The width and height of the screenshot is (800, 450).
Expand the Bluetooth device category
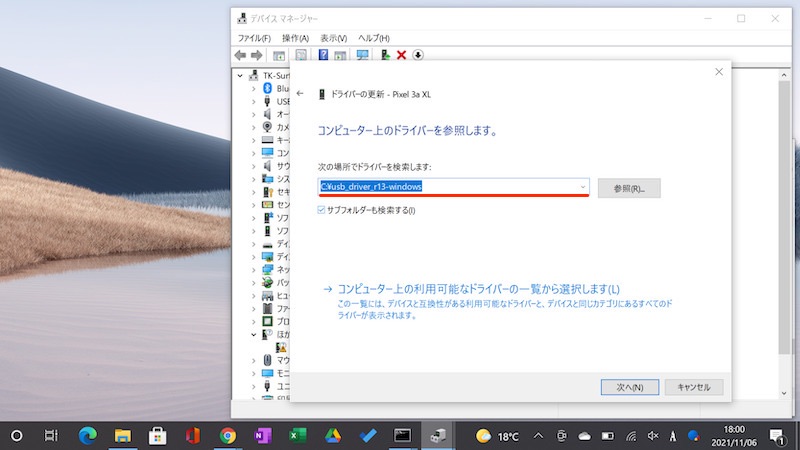point(254,88)
